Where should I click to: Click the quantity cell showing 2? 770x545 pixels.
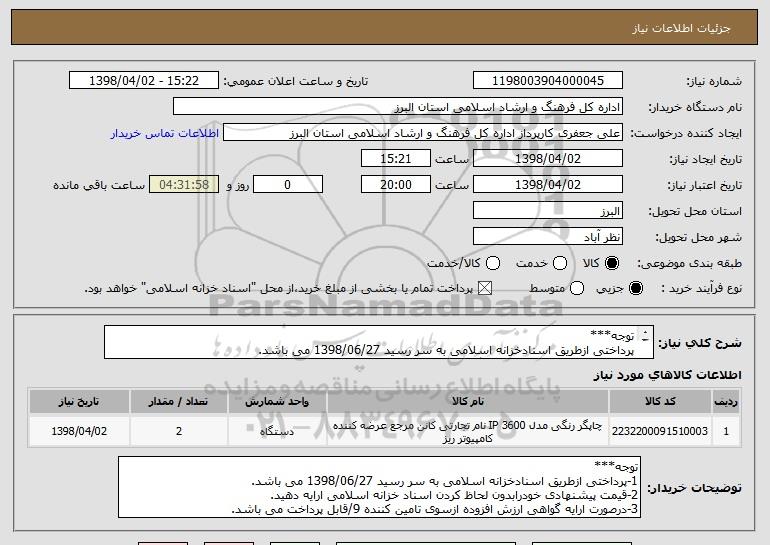pyautogui.click(x=179, y=431)
